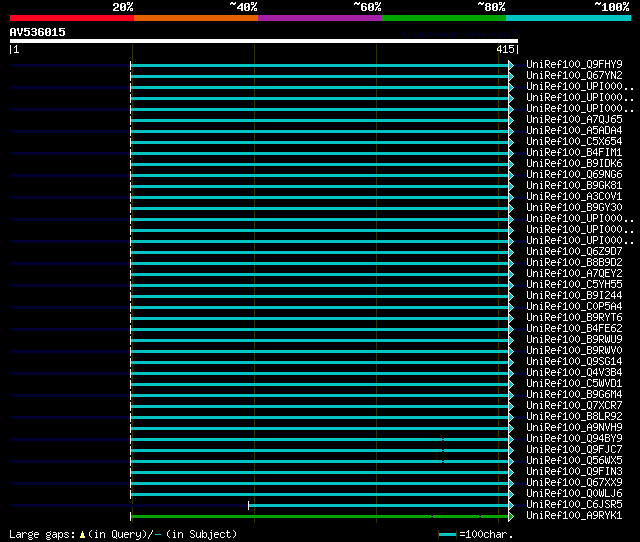This screenshot has height=542, width=640.
Task: Click the UniRef100_A3C0V1 label
Action: (574, 197)
